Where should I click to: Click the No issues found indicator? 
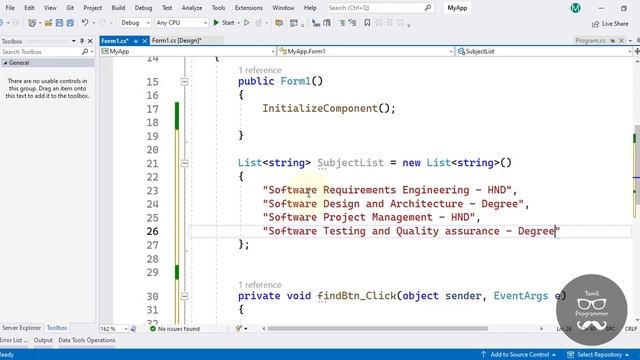[x=175, y=329]
